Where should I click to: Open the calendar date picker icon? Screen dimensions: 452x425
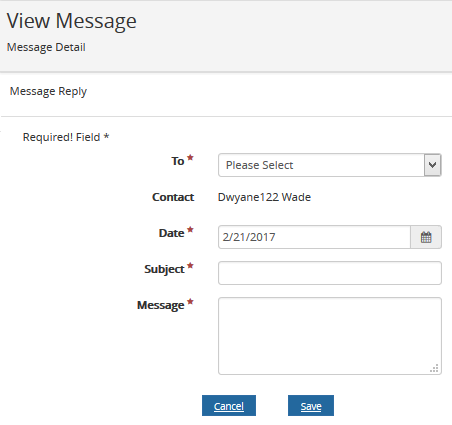(x=426, y=237)
